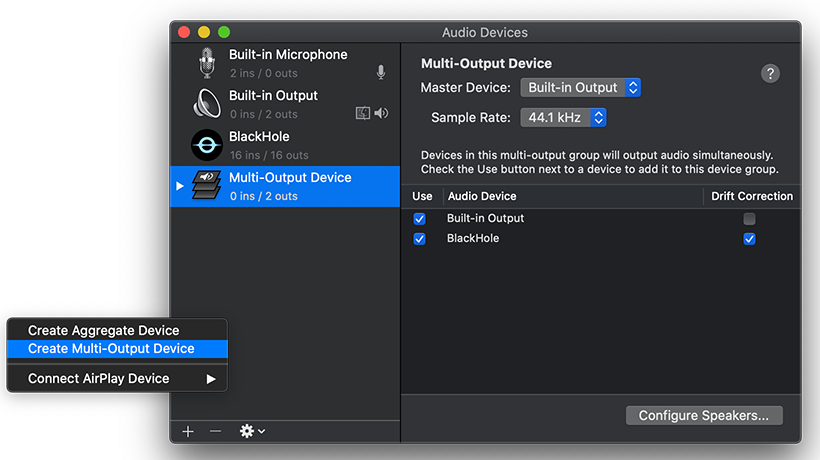Open the help question mark button
Screen dimensions: 820x460
click(x=770, y=73)
